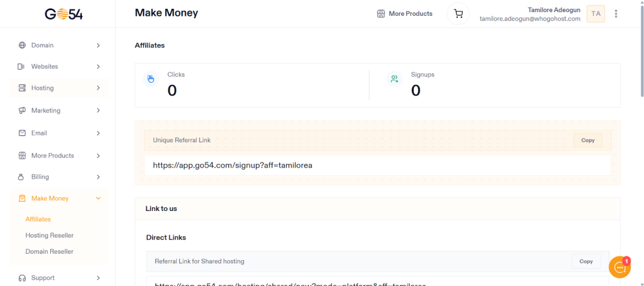The width and height of the screenshot is (644, 286).
Task: Select Hosting Reseller submenu item
Action: (x=50, y=236)
